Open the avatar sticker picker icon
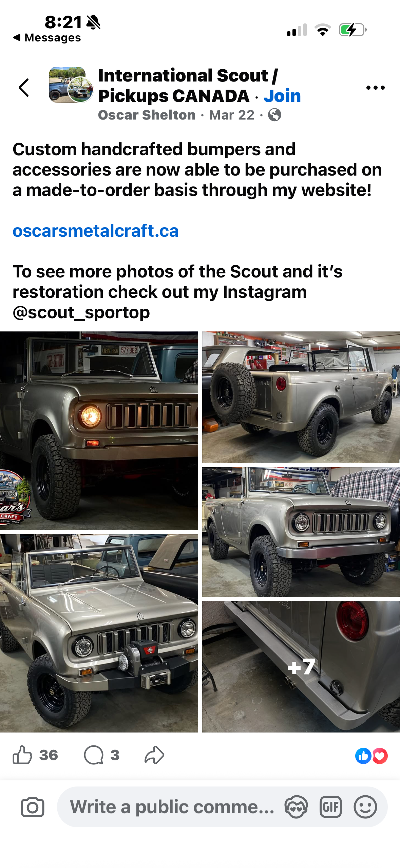Screen dimensions: 400x868 (296, 807)
